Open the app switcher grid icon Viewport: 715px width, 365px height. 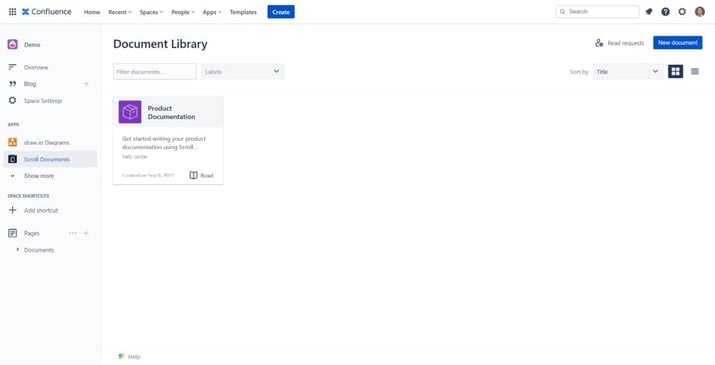[x=12, y=12]
